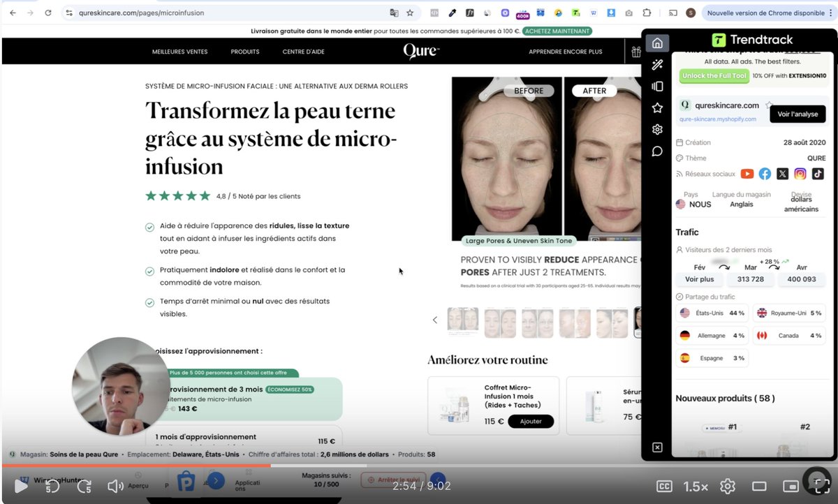Screen dimensions: 838x504
Task: Click the Chrome cast media icon
Action: (673, 13)
